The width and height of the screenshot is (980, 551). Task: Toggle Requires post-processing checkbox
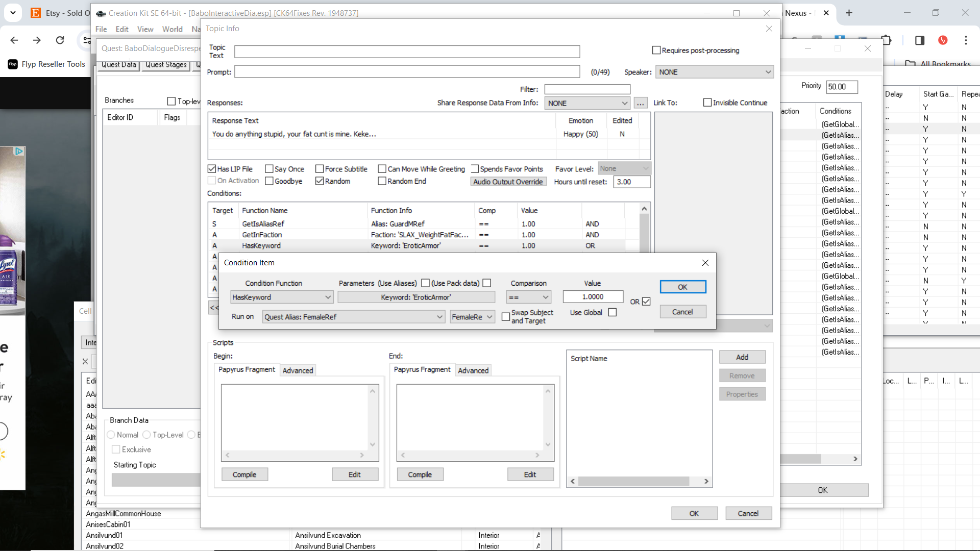656,50
